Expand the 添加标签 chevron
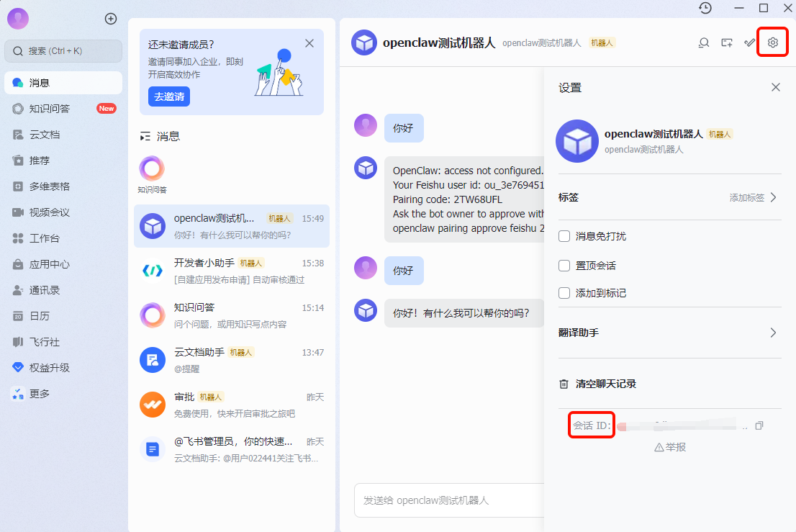The width and height of the screenshot is (796, 532). click(x=773, y=197)
